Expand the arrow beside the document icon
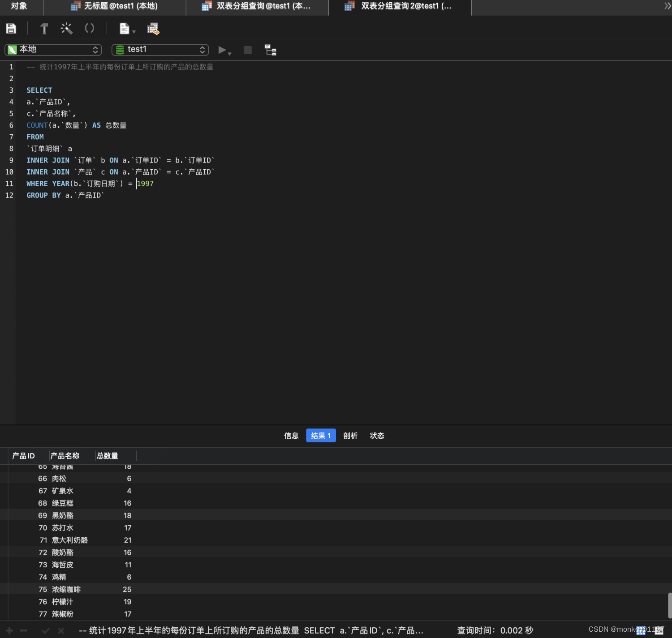The image size is (672, 638). click(134, 32)
